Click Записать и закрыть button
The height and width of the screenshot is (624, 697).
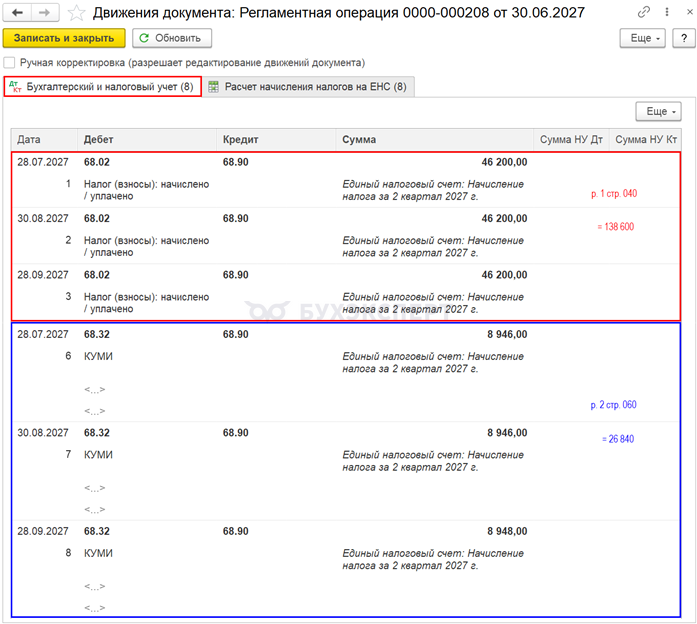click(x=64, y=38)
